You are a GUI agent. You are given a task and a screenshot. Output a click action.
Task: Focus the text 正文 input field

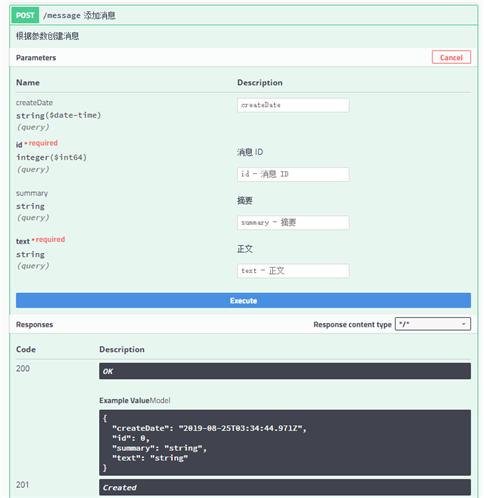(x=293, y=271)
